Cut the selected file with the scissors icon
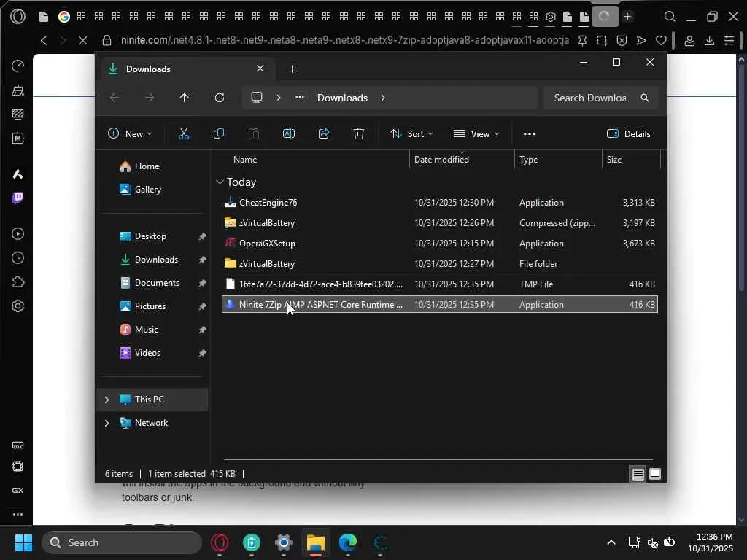 click(183, 134)
